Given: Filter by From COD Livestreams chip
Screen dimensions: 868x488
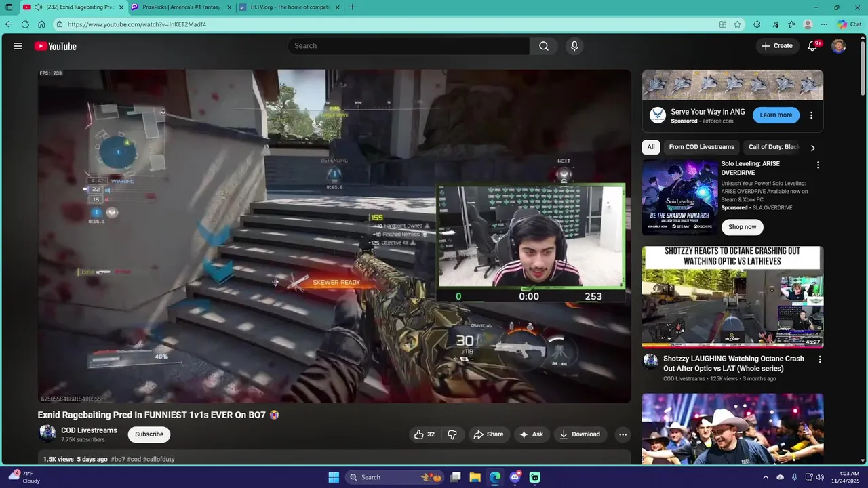Looking at the screenshot, I should pyautogui.click(x=701, y=147).
